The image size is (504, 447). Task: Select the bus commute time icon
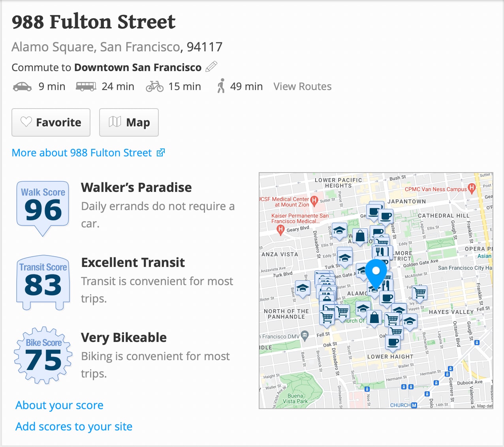click(x=86, y=86)
